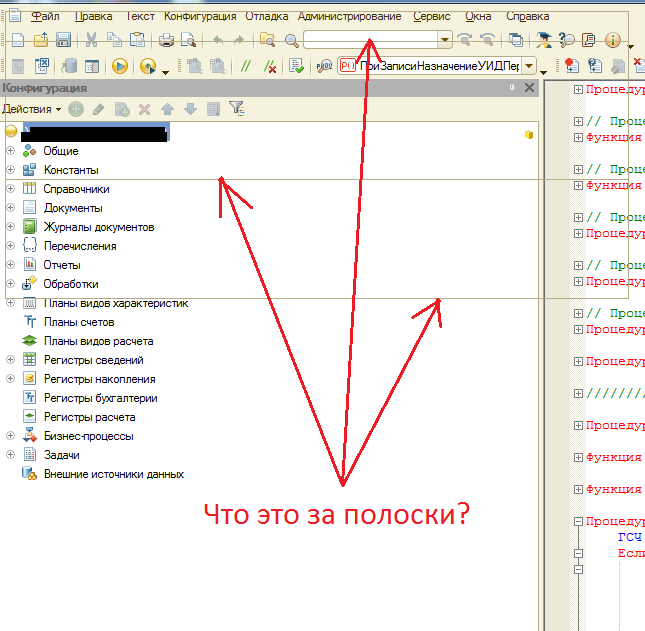Click the Paste clipboard icon
The image size is (645, 631).
137,40
